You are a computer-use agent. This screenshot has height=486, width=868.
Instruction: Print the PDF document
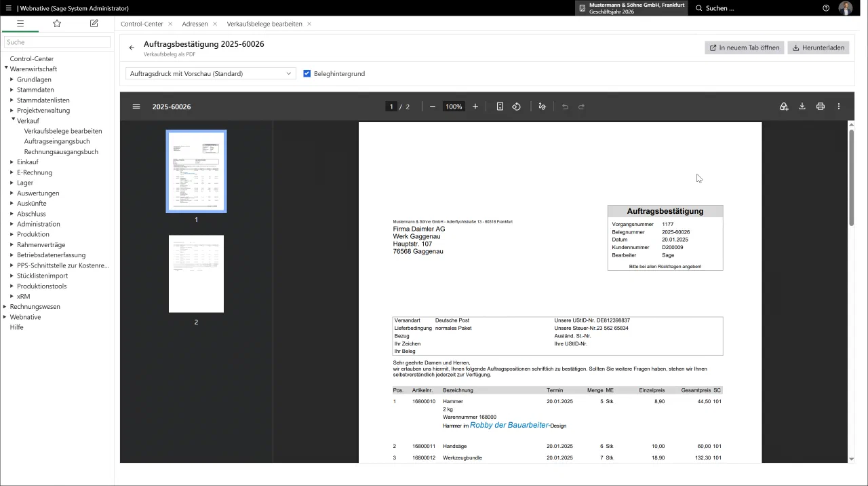pos(821,107)
